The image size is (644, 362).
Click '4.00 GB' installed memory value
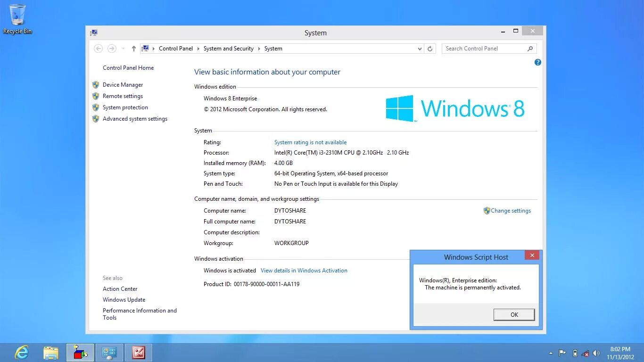tap(283, 163)
